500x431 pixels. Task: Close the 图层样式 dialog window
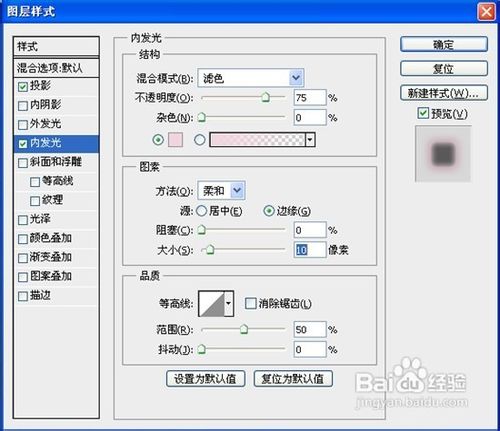pyautogui.click(x=486, y=12)
